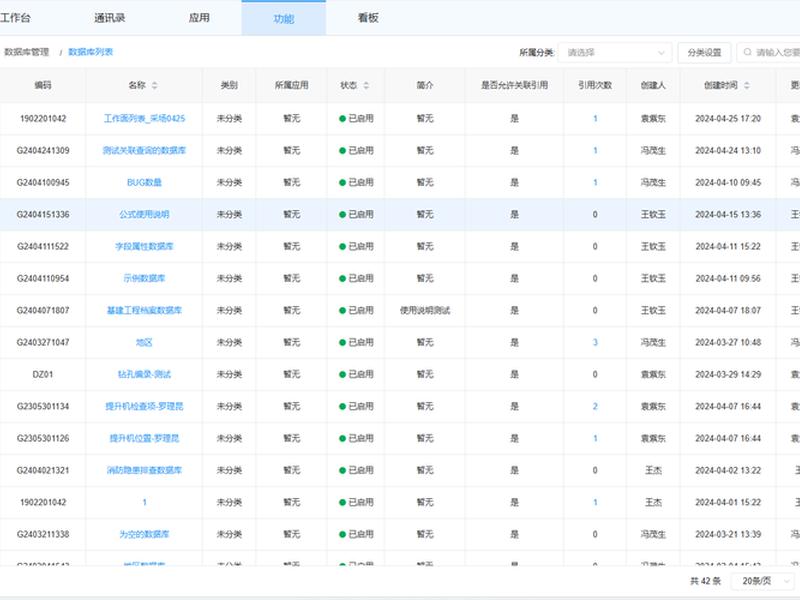The image size is (800, 600).
Task: Open the 所属分类 dropdown
Action: [x=615, y=53]
